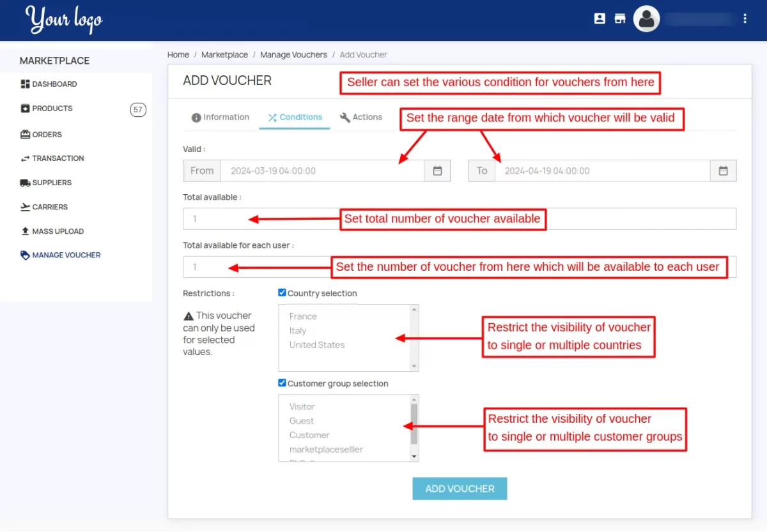This screenshot has height=532, width=767.
Task: Open the From date calendar picker
Action: 437,171
